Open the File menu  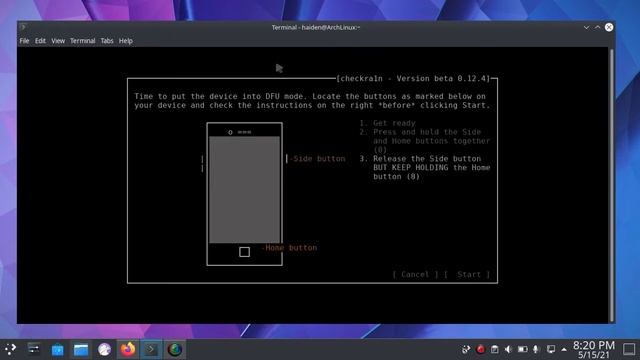pyautogui.click(x=24, y=41)
